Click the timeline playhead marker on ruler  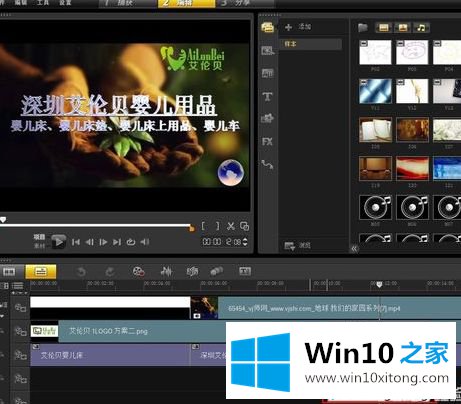click(379, 284)
